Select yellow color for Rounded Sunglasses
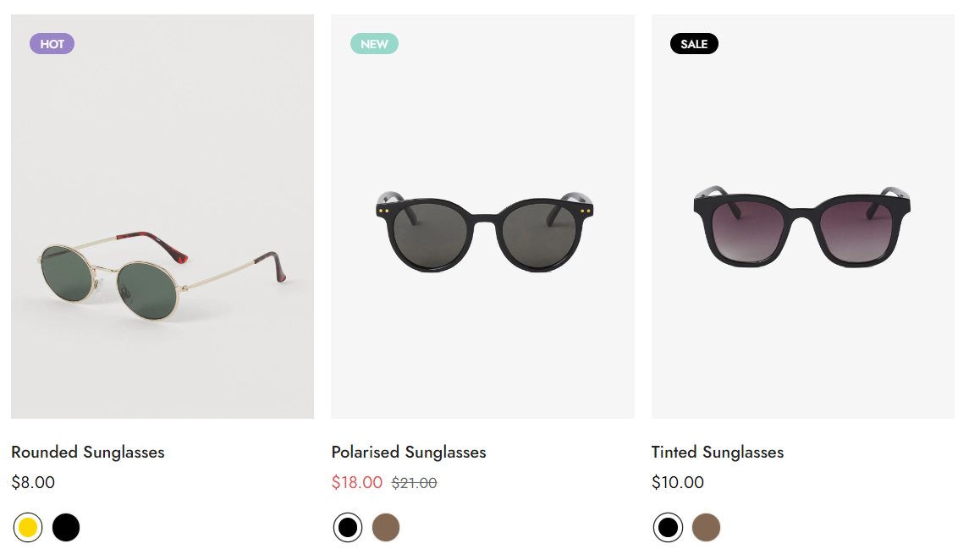 [x=28, y=528]
